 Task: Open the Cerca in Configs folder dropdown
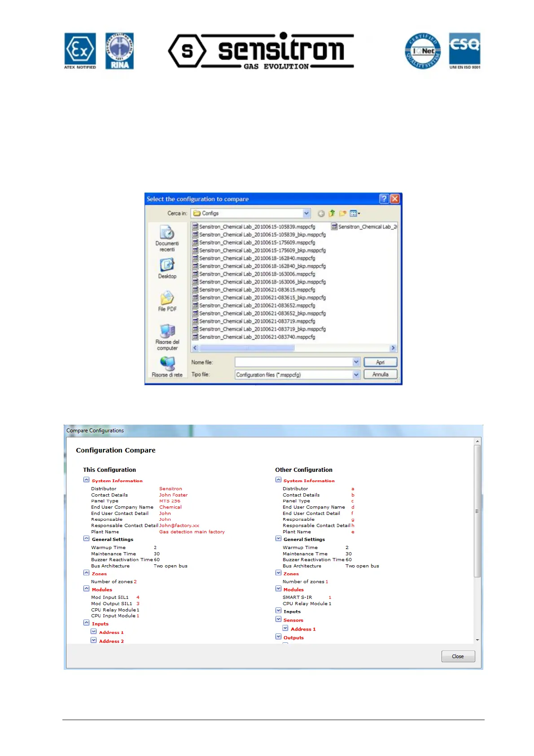point(306,213)
